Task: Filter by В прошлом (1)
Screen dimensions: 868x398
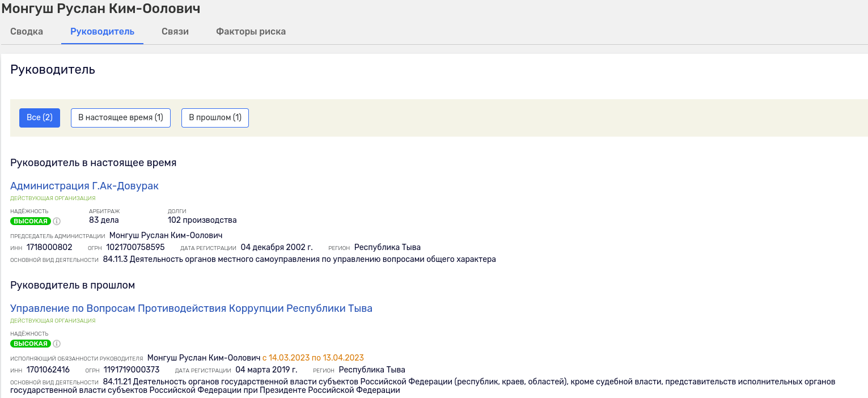Action: pos(215,118)
